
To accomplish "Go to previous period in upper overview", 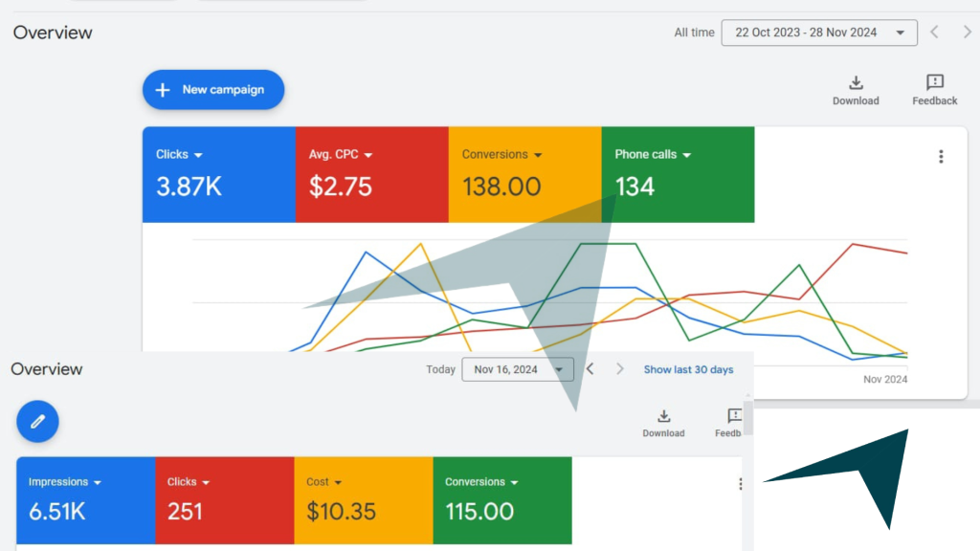I will pyautogui.click(x=934, y=32).
